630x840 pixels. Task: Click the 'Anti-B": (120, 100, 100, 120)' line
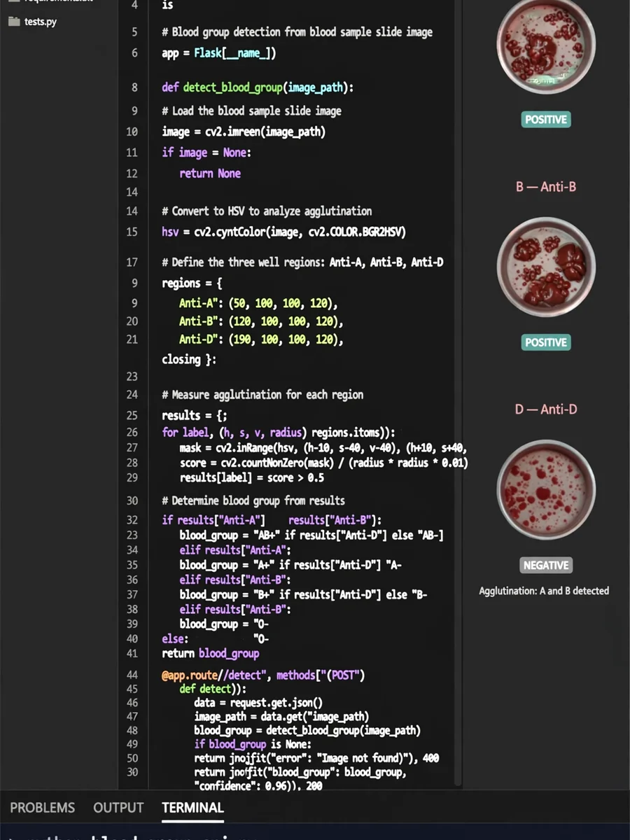click(x=262, y=322)
